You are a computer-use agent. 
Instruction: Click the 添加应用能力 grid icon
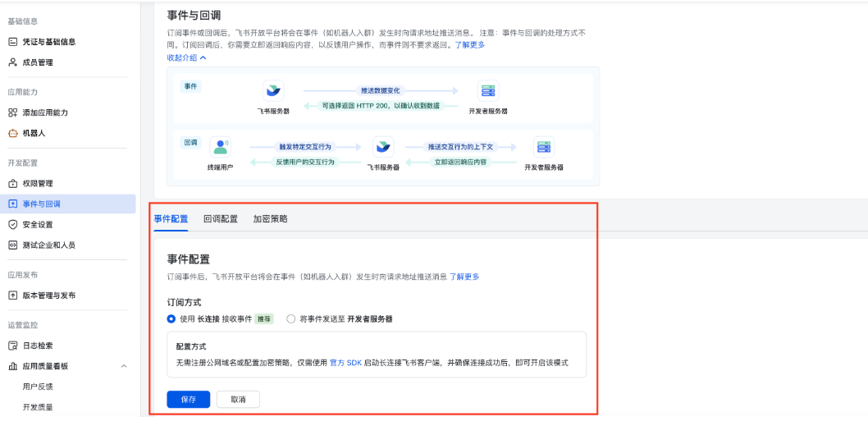(12, 112)
